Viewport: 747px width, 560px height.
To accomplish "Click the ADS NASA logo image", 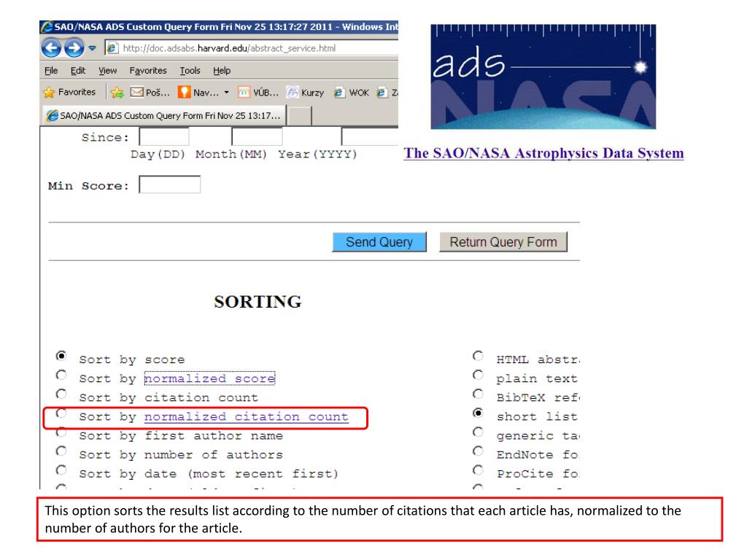I will click(x=543, y=77).
